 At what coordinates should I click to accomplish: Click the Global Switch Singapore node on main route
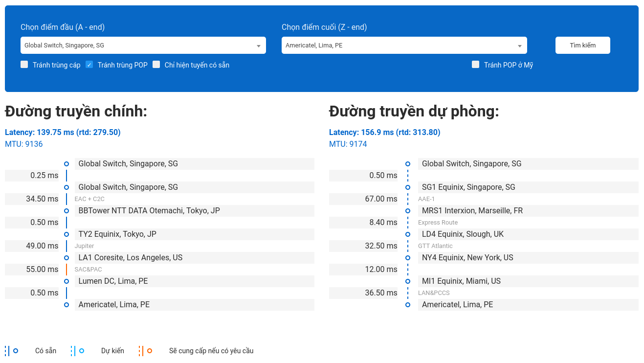pos(67,163)
